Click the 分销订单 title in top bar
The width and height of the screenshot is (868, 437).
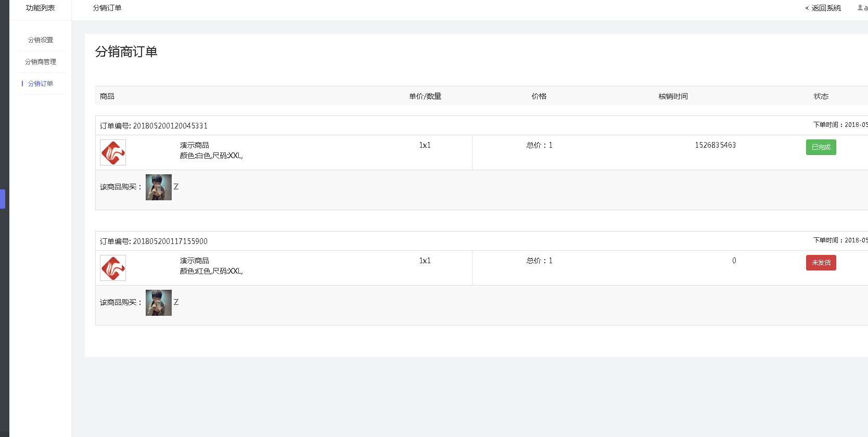click(107, 8)
